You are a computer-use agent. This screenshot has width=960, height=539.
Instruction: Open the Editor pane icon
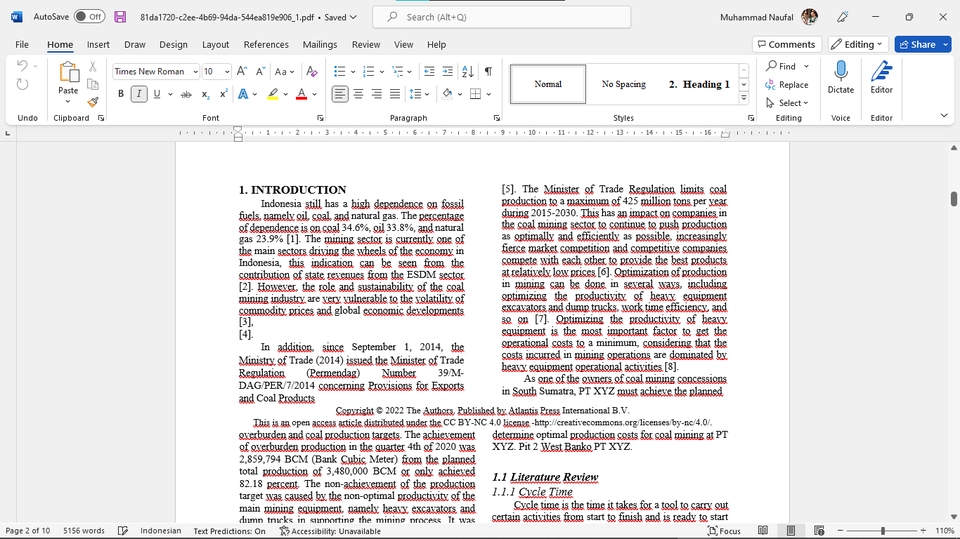coord(881,72)
